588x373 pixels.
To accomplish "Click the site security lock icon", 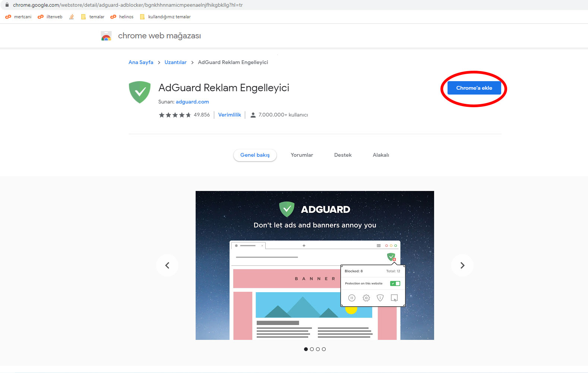I will point(7,5).
